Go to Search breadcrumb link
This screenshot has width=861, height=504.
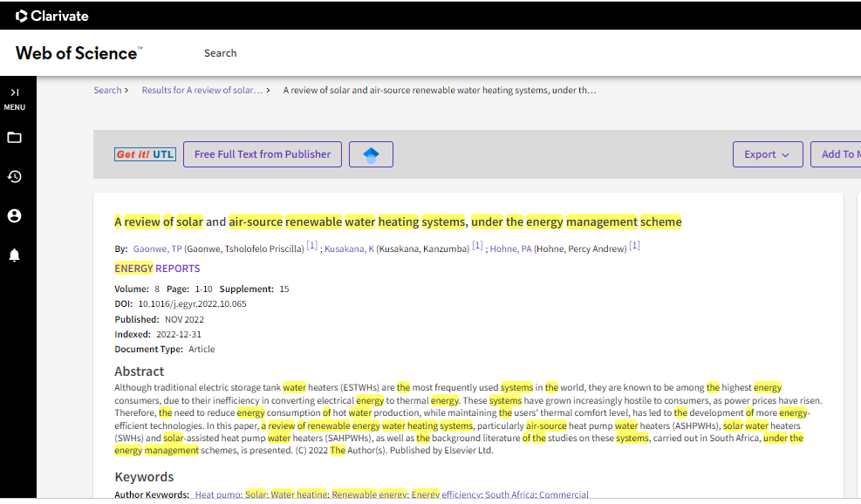click(107, 91)
